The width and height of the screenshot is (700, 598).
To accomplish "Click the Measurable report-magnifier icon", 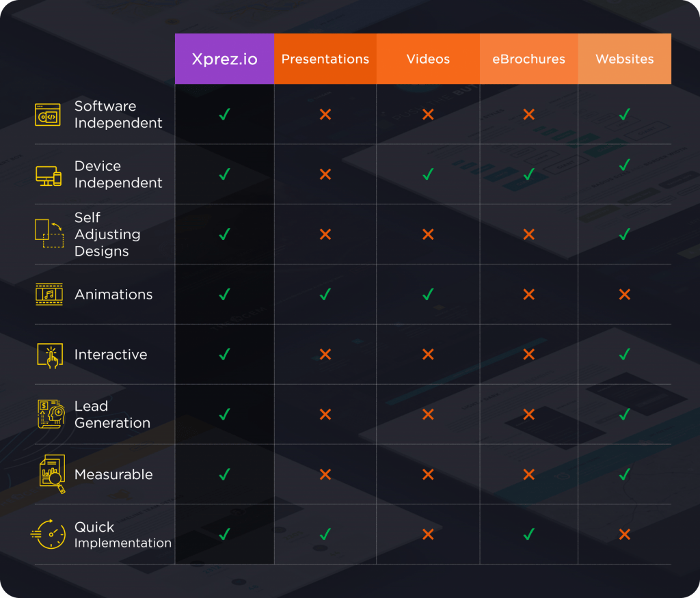I will click(52, 474).
